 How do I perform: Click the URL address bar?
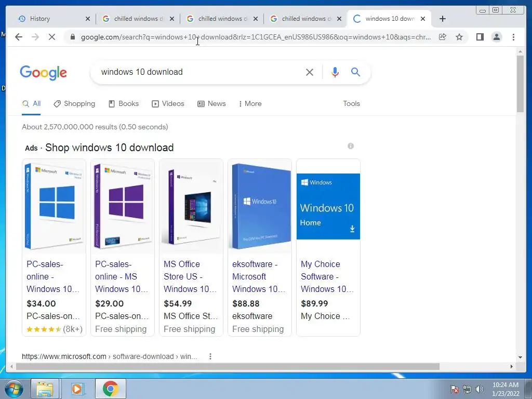point(256,37)
